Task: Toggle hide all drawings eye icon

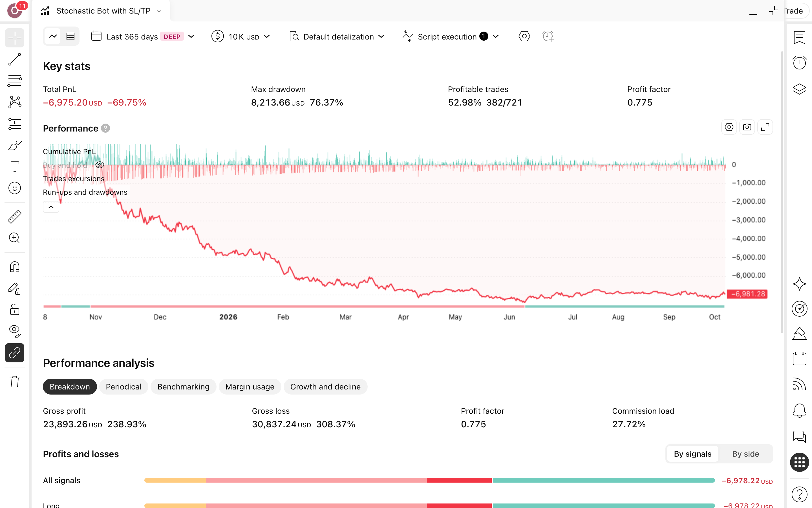Action: click(15, 331)
